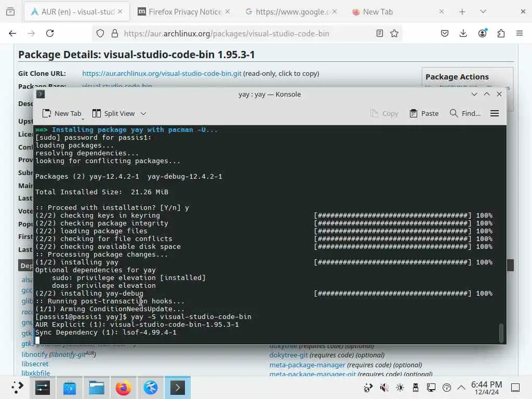
Task: Open libsecret dependency link
Action: point(35,364)
